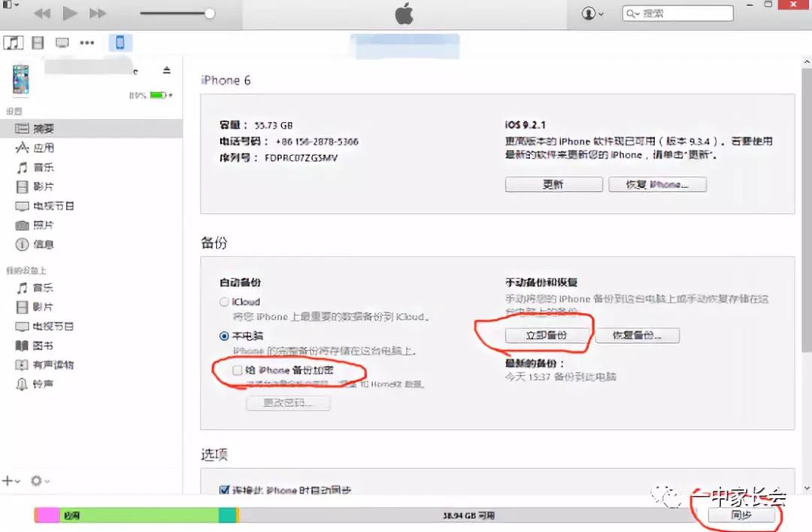Open the window menu icon top-left

[x=10, y=5]
